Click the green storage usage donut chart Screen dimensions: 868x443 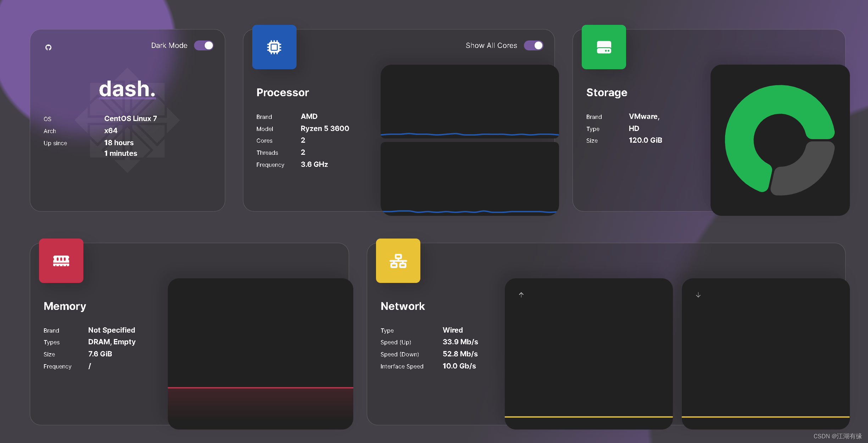click(x=780, y=140)
